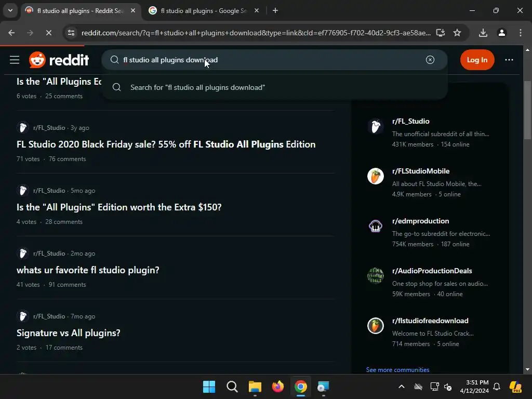Click the Chrome taskbar icon
The height and width of the screenshot is (399, 532).
(301, 387)
